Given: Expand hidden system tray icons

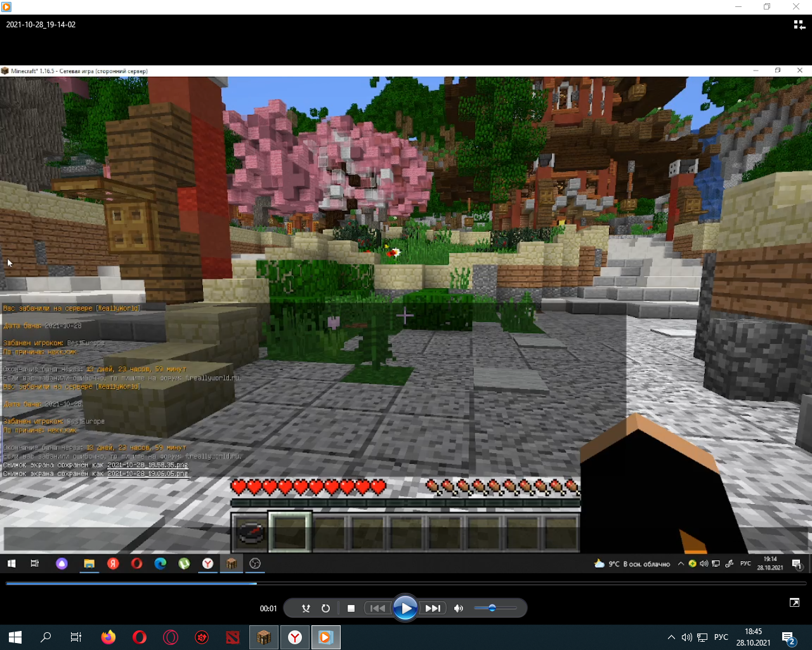Looking at the screenshot, I should 671,637.
